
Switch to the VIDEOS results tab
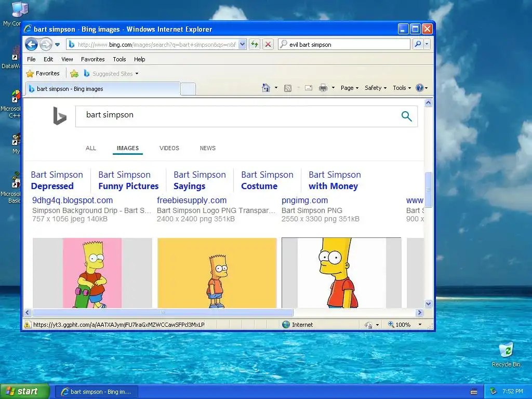tap(169, 148)
